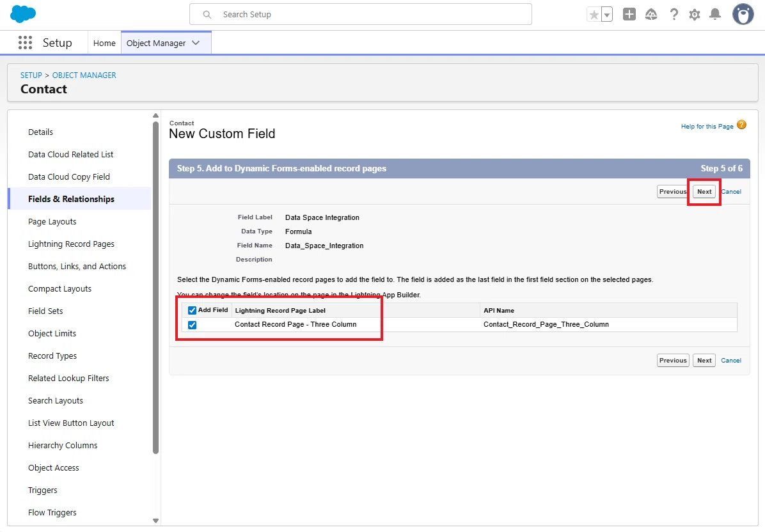Click the bottom Next button
Viewport: 765px width, 532px height.
[x=704, y=361]
